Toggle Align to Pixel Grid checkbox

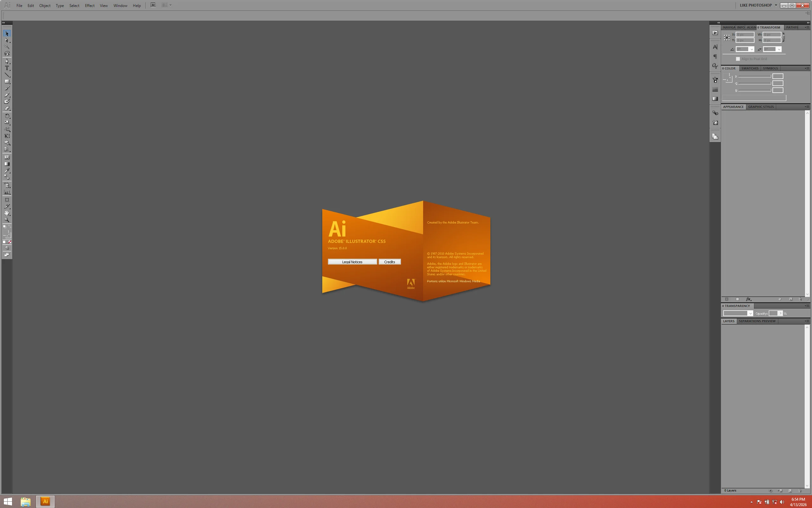(738, 59)
